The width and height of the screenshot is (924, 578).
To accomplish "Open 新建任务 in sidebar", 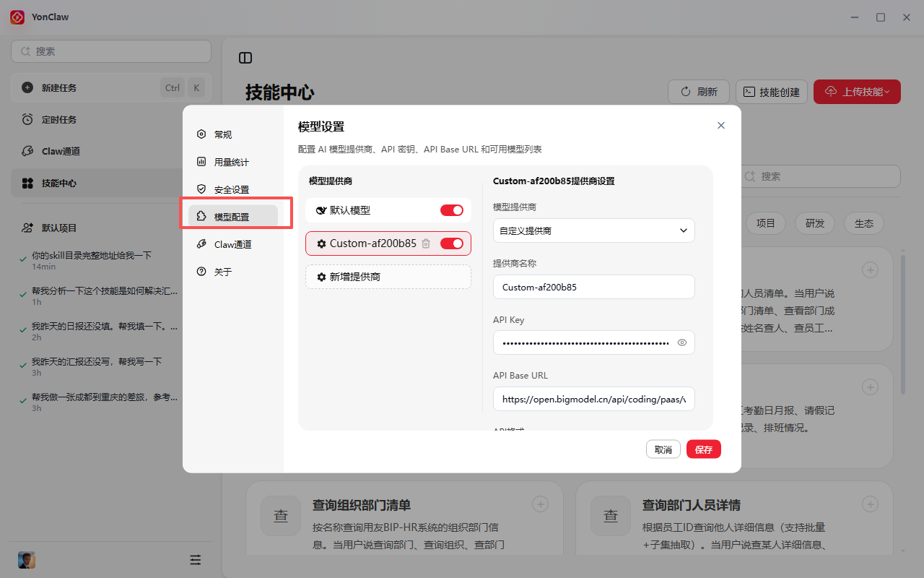I will [x=111, y=87].
